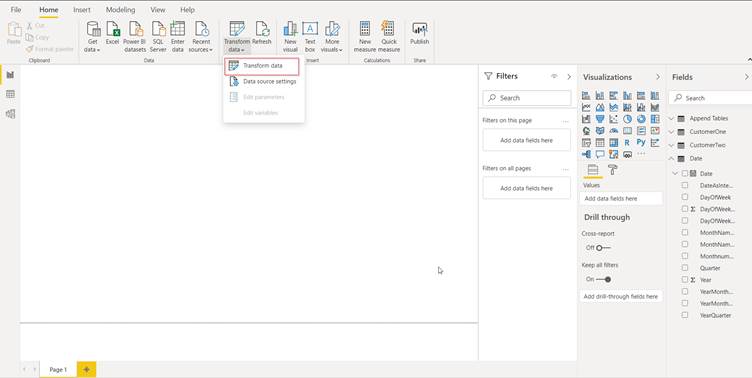Collapse the Filters pane chevron
The height and width of the screenshot is (378, 752).
coord(569,76)
